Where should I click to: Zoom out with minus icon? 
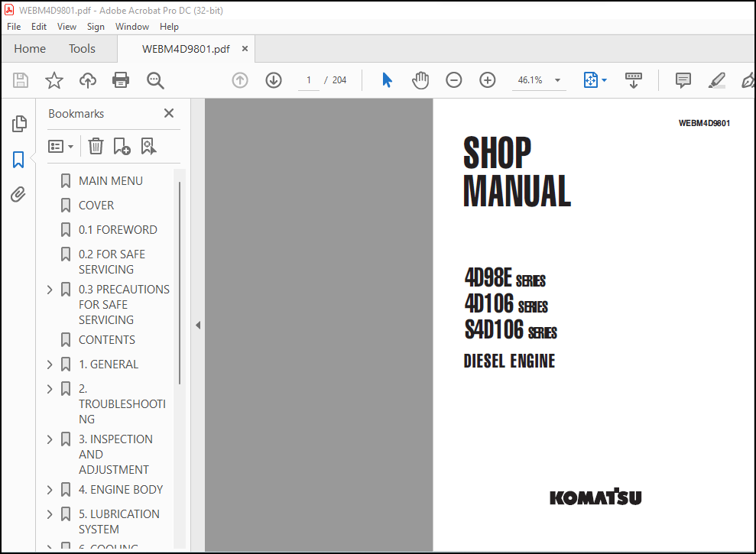click(454, 80)
